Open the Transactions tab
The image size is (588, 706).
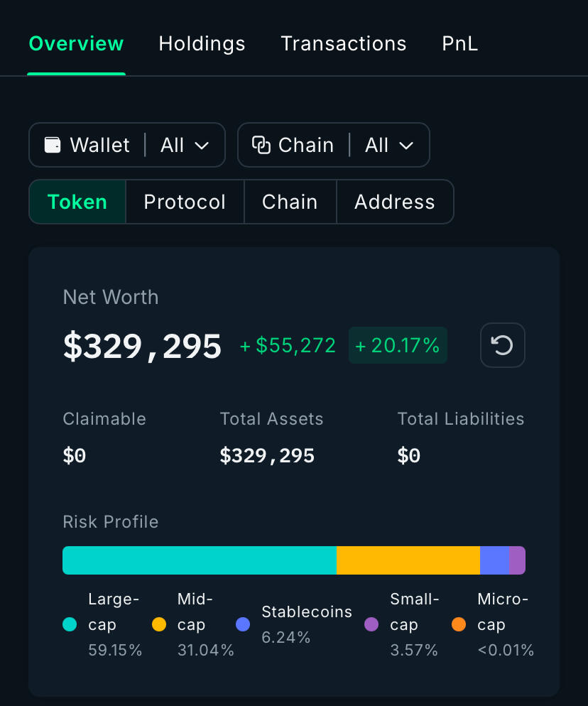[x=344, y=43]
